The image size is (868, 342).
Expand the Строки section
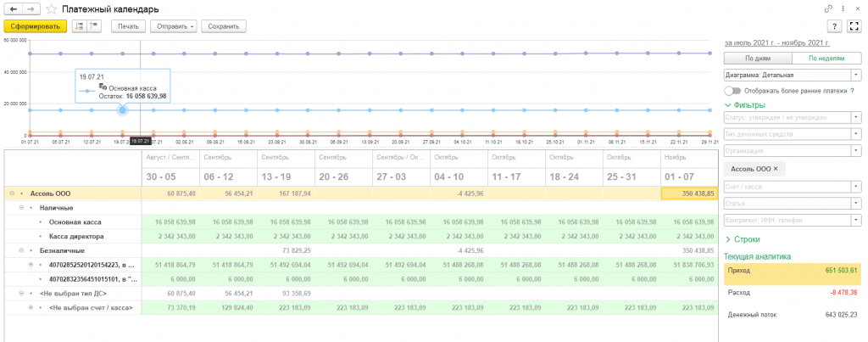point(742,240)
